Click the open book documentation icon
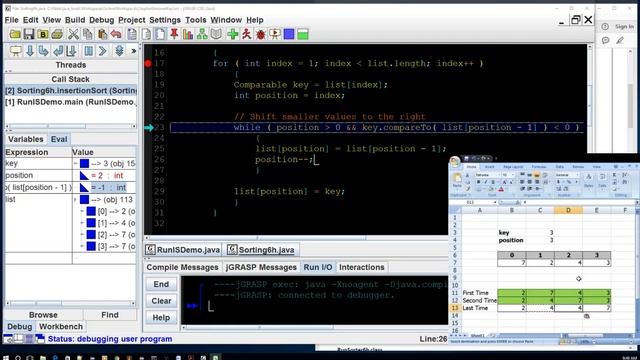 (x=216, y=34)
